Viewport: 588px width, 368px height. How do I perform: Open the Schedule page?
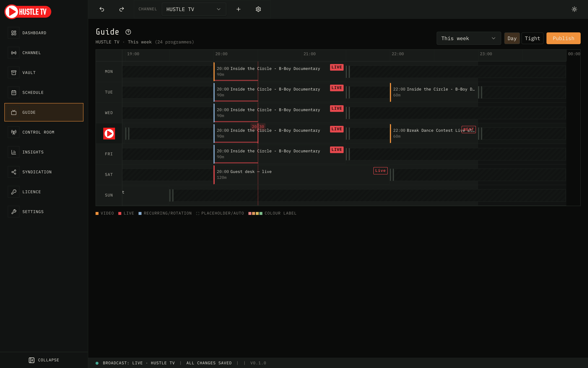tap(44, 93)
